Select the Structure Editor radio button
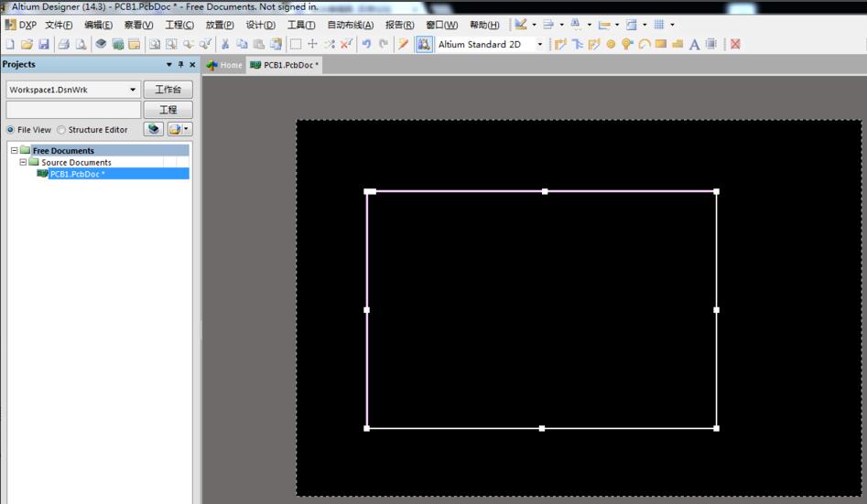This screenshot has width=867, height=504. tap(61, 130)
